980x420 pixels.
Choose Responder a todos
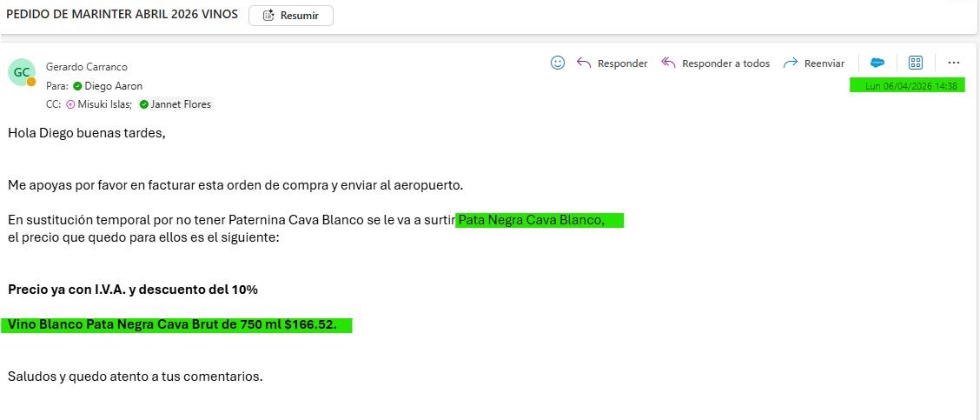[x=716, y=63]
